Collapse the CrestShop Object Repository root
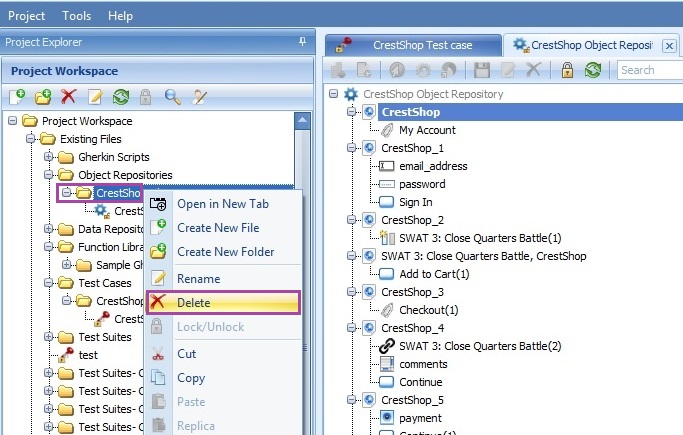The width and height of the screenshot is (683, 435). (x=333, y=94)
